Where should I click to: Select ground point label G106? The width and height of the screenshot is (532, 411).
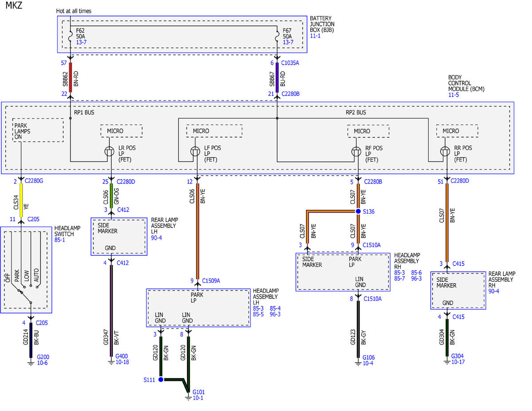[369, 357]
